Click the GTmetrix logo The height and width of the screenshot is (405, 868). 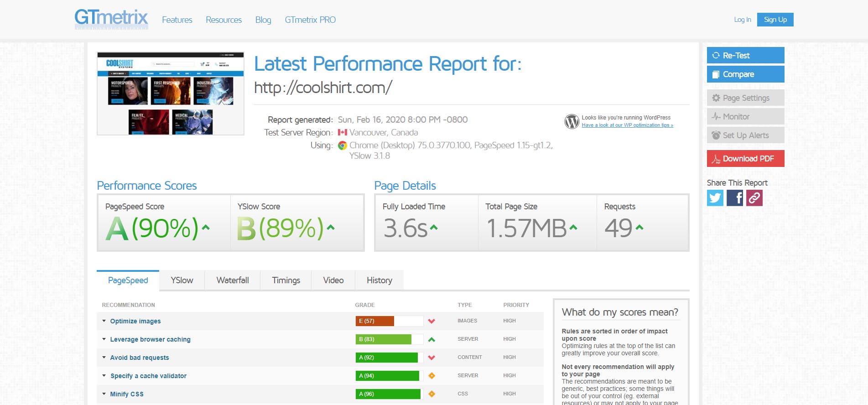click(111, 19)
